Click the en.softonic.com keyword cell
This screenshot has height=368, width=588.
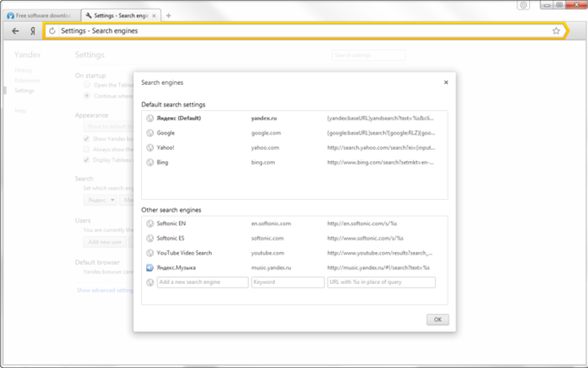click(272, 223)
